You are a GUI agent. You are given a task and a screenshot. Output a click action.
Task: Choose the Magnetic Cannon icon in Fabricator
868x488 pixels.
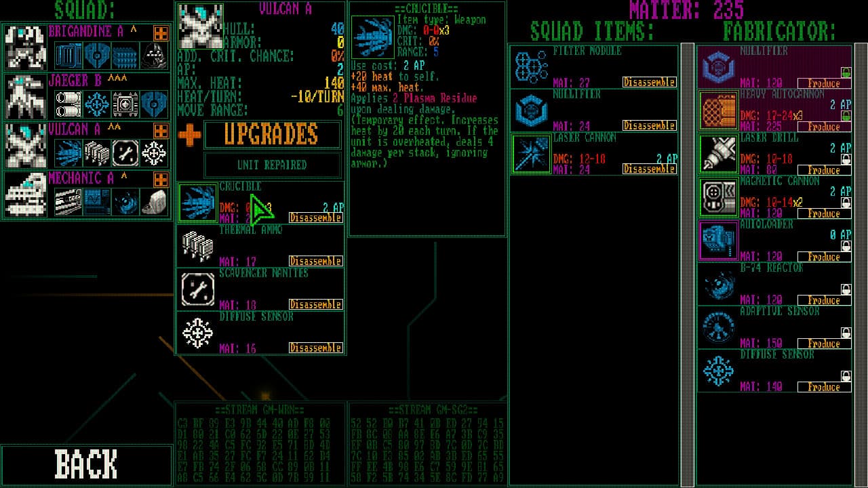click(718, 197)
